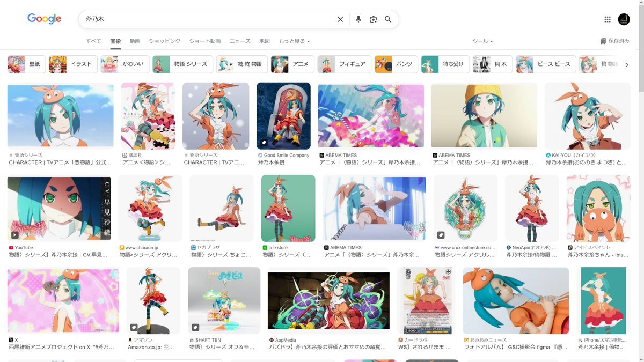Switch to the ニュース tab
Viewport: 644px width, 362px height.
coord(240,41)
